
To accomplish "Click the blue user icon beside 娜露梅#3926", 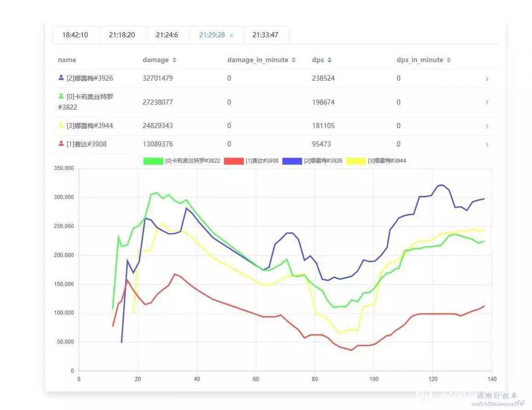I will click(x=61, y=78).
